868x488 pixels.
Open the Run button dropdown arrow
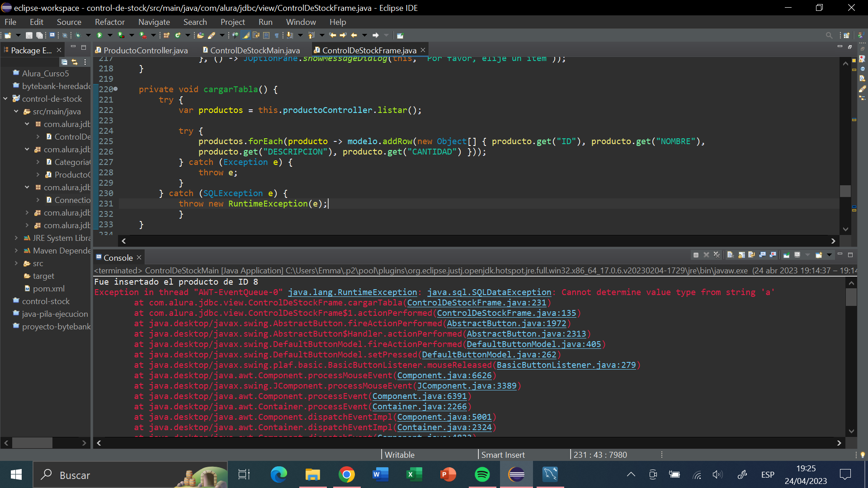coord(110,35)
